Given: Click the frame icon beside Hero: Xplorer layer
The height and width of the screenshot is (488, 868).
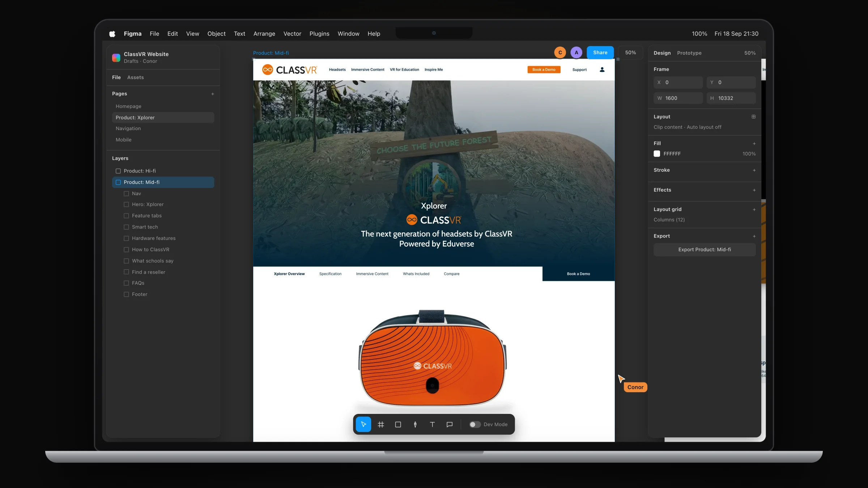Looking at the screenshot, I should click(126, 205).
